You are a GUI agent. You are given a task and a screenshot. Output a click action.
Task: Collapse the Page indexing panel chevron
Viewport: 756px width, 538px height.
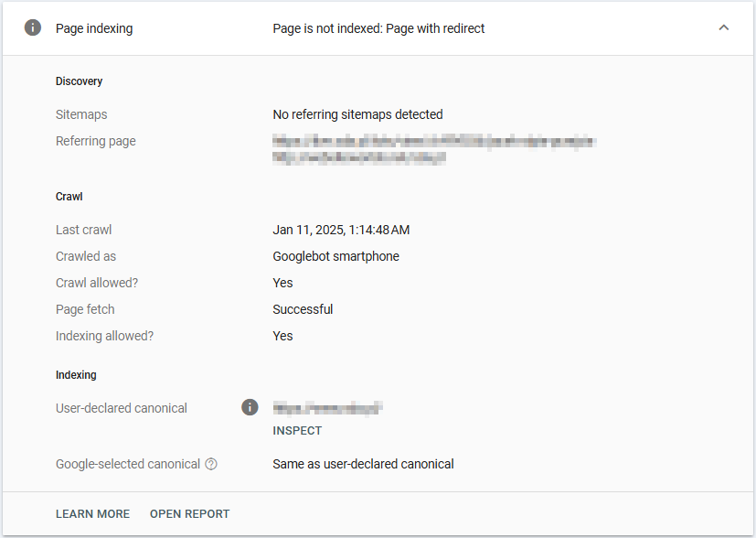coord(724,28)
